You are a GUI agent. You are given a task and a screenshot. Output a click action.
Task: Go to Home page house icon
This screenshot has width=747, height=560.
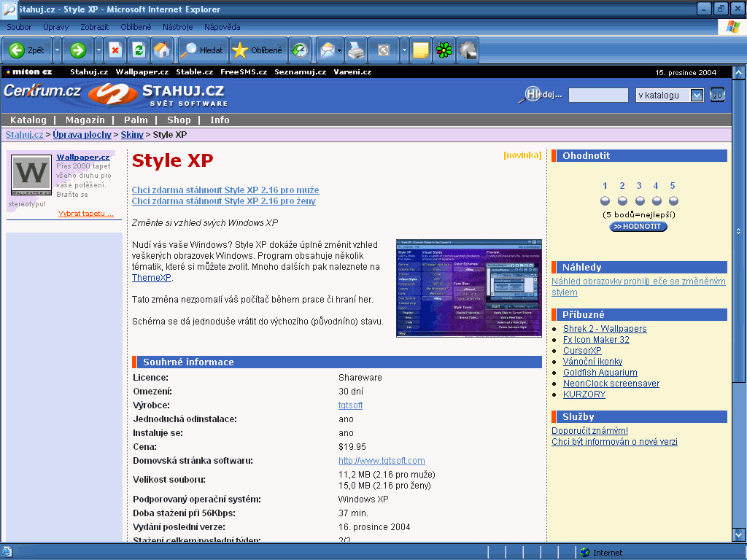pyautogui.click(x=162, y=50)
